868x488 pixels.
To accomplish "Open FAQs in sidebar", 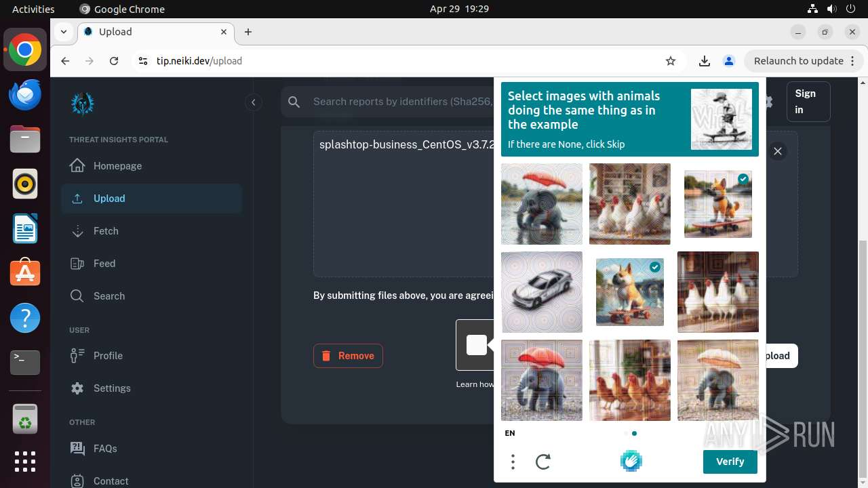I will tap(151, 448).
